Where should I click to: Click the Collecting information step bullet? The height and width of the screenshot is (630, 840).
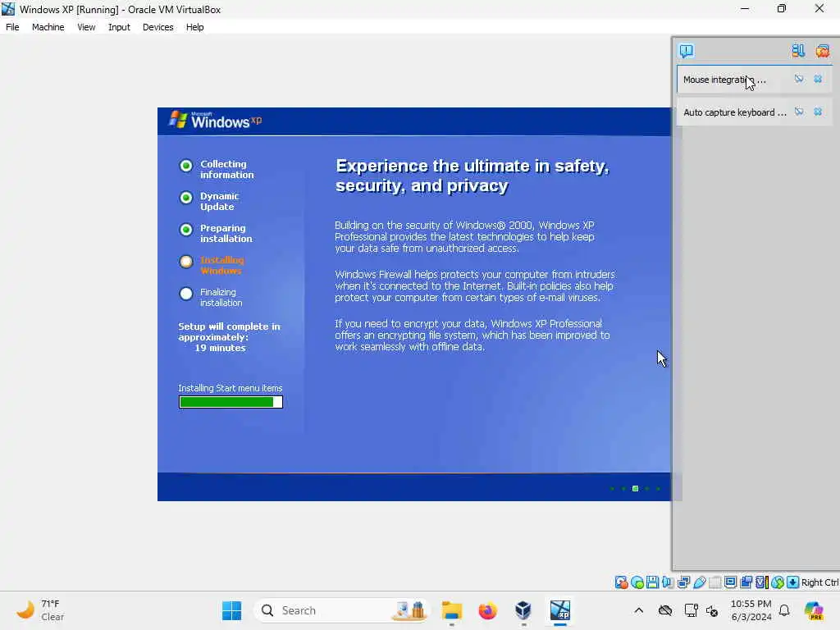pos(186,166)
